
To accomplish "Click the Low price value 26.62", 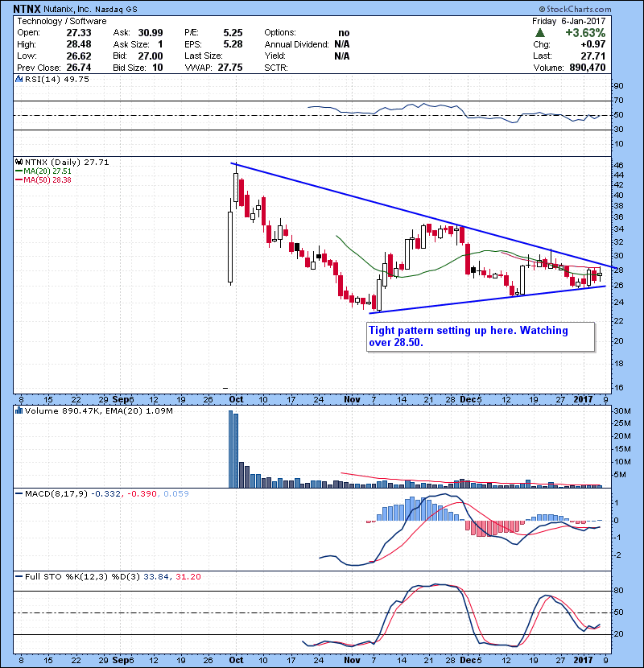I will pyautogui.click(x=79, y=56).
